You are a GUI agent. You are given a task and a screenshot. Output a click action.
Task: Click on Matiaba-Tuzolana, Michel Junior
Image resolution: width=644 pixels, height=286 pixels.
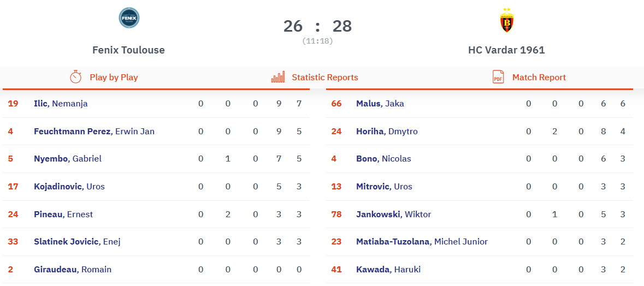[x=422, y=242]
